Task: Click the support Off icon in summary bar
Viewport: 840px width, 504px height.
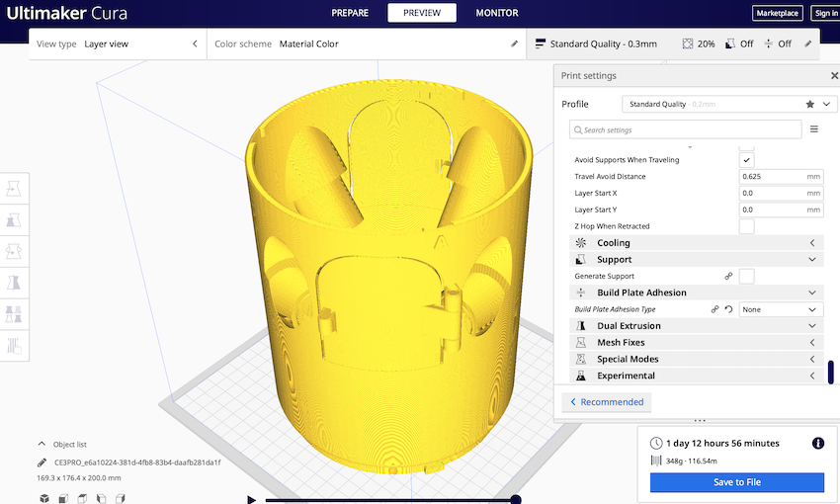Action: pos(729,43)
